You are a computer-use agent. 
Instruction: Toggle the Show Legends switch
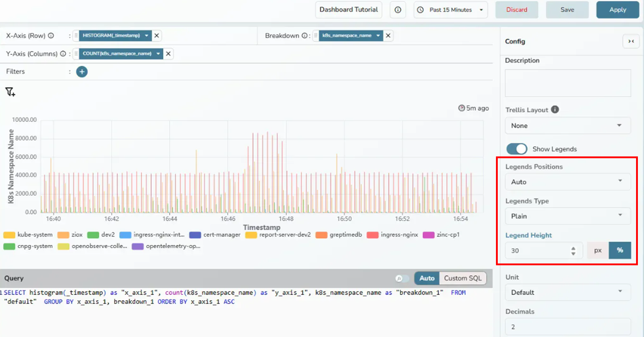point(516,149)
